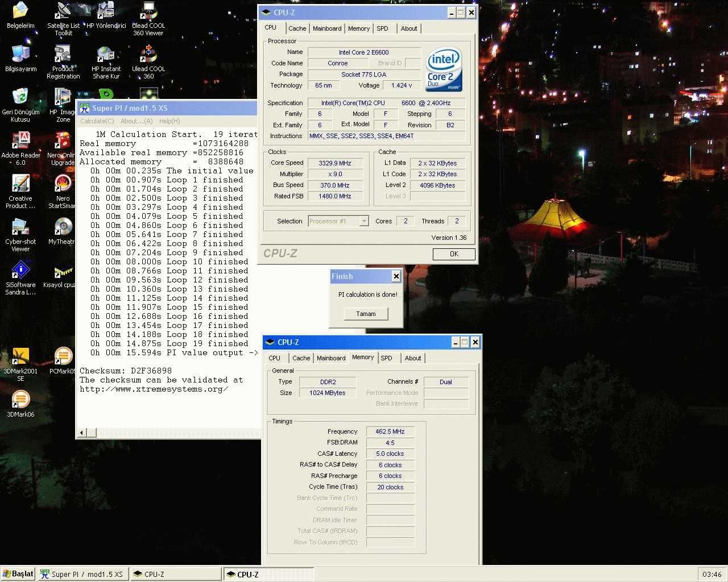Image resolution: width=728 pixels, height=582 pixels.
Task: Launch SiSoftware Sandra desktop icon
Action: [20, 278]
